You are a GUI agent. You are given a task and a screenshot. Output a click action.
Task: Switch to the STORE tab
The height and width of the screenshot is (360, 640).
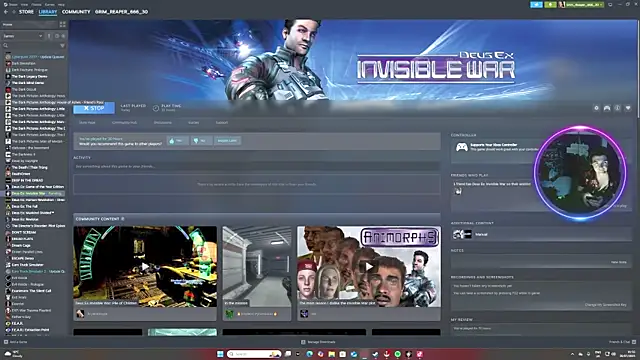[26, 12]
